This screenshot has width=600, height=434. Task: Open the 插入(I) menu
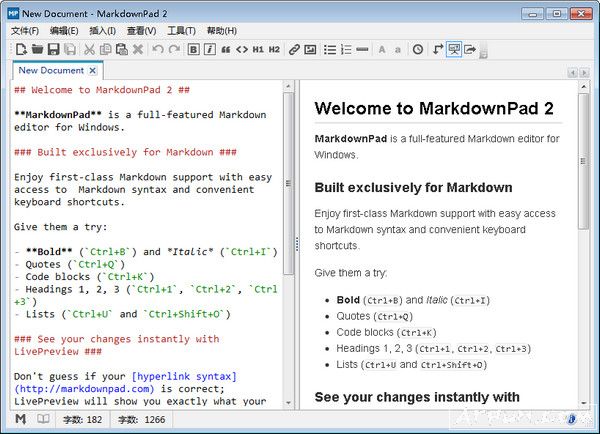tap(102, 31)
